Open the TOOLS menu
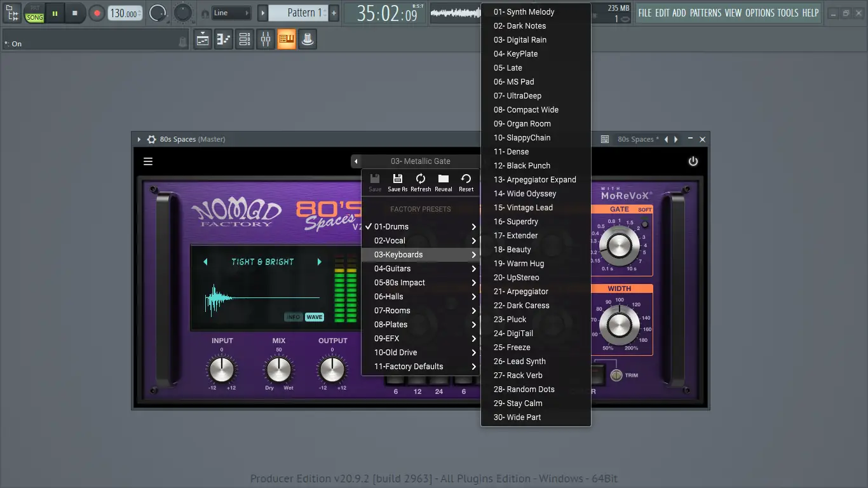This screenshot has width=868, height=488. (x=788, y=13)
